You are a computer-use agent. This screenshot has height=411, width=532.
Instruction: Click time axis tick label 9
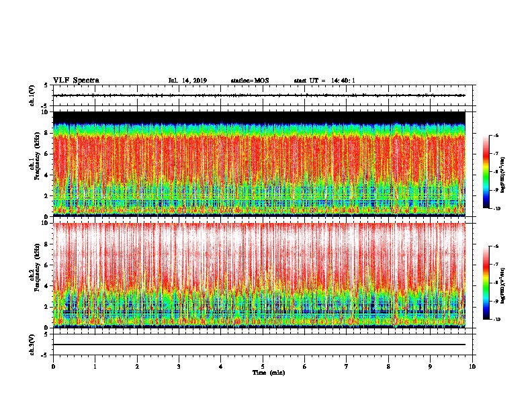(x=430, y=367)
